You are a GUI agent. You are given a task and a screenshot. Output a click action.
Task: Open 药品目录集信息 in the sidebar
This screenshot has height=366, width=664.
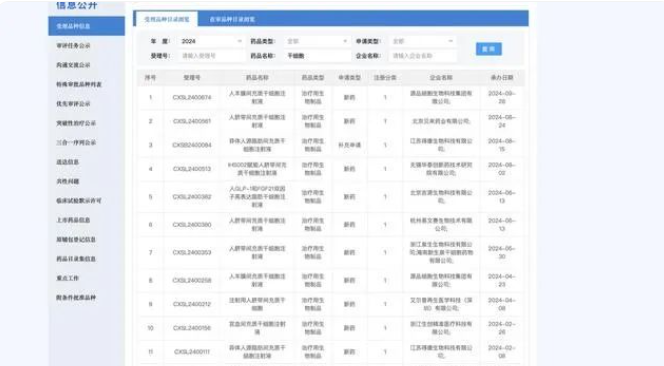pos(76,259)
